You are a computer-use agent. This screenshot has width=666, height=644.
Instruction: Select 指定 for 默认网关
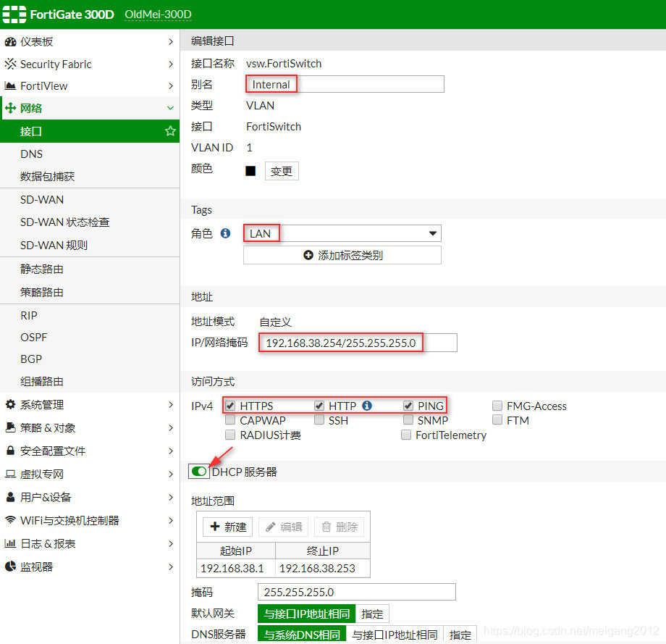click(371, 614)
